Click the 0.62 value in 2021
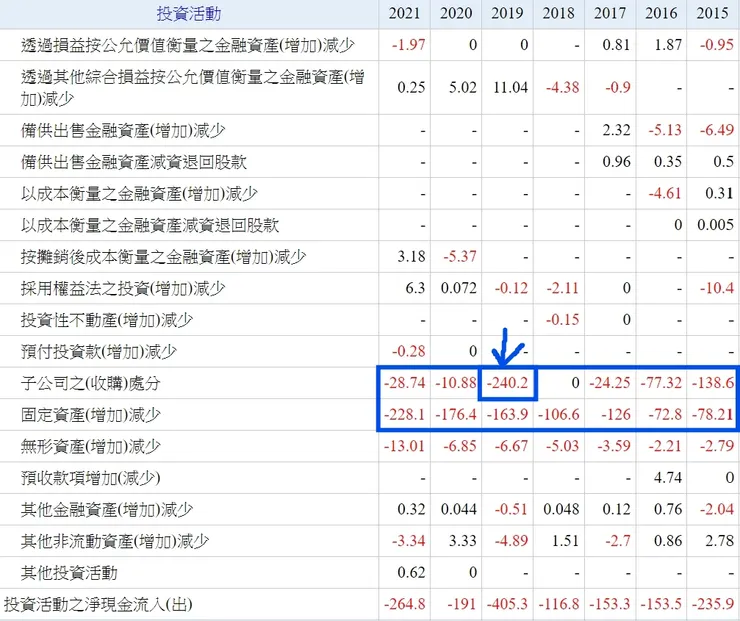This screenshot has width=740, height=621. tap(411, 573)
